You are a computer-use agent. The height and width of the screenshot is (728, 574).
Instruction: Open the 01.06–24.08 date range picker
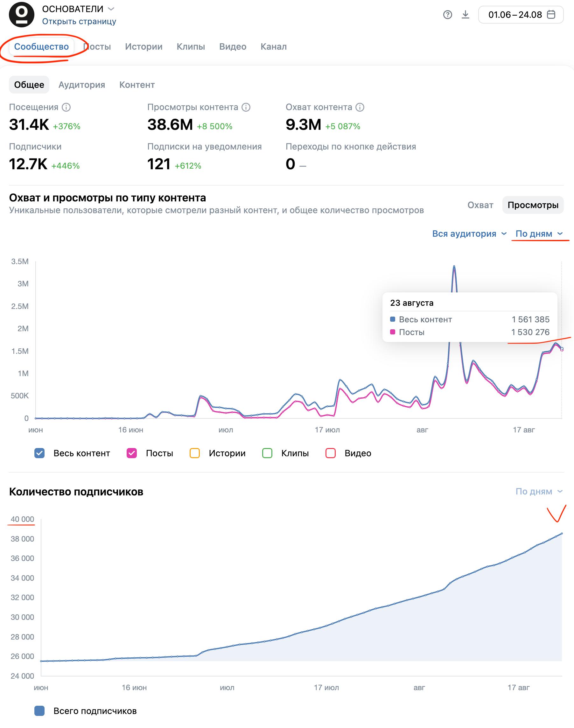click(521, 15)
